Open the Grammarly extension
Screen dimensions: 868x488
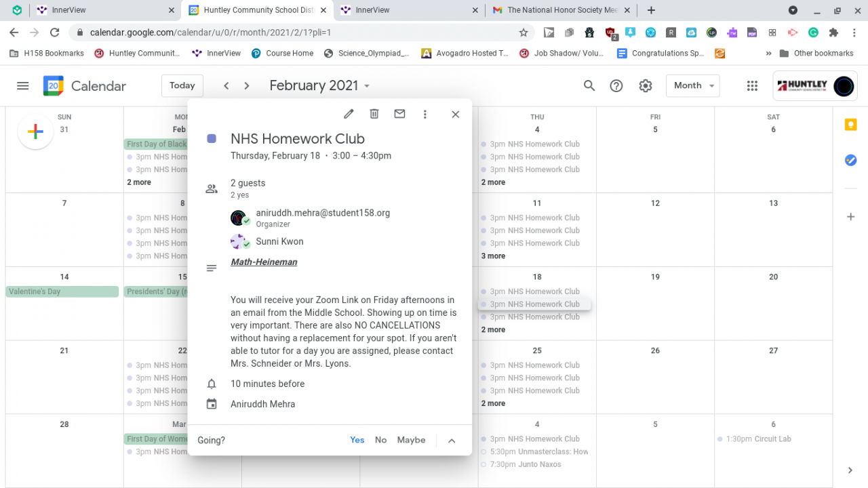pyautogui.click(x=814, y=33)
